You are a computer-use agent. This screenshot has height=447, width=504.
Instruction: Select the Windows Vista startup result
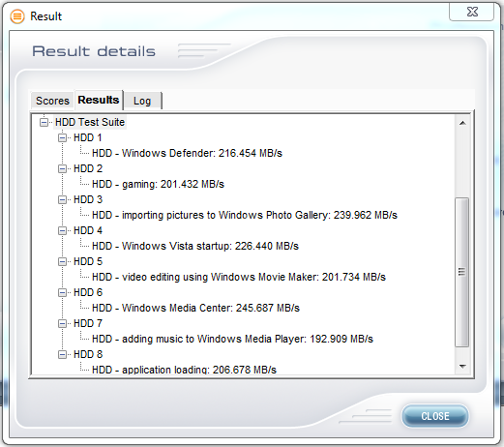[x=195, y=246]
